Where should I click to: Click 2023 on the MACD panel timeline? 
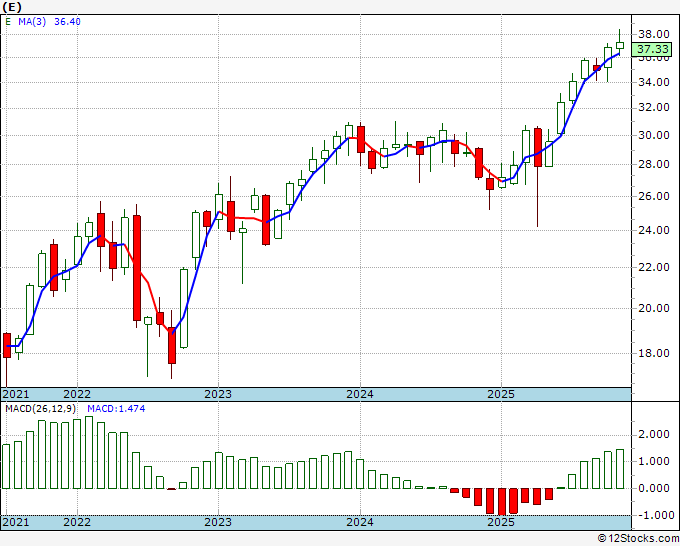click(218, 522)
